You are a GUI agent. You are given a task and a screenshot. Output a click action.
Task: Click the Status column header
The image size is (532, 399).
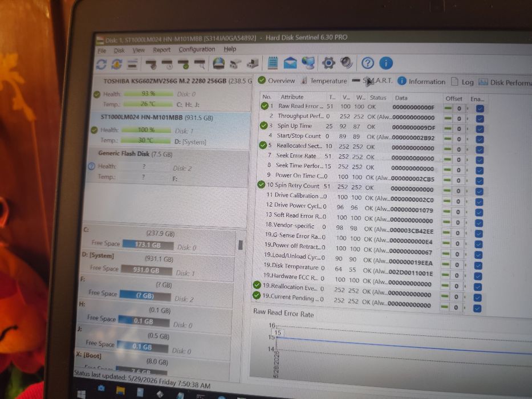pyautogui.click(x=378, y=97)
